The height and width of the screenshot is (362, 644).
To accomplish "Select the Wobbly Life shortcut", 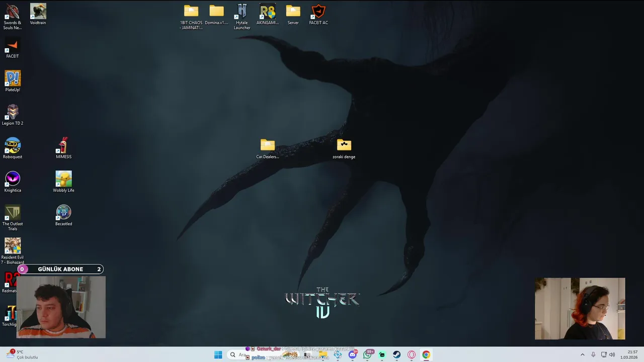I will pos(63,182).
